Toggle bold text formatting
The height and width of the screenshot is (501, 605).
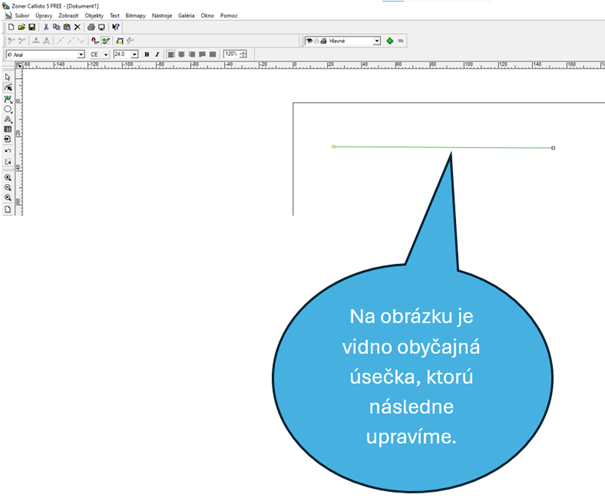[147, 54]
